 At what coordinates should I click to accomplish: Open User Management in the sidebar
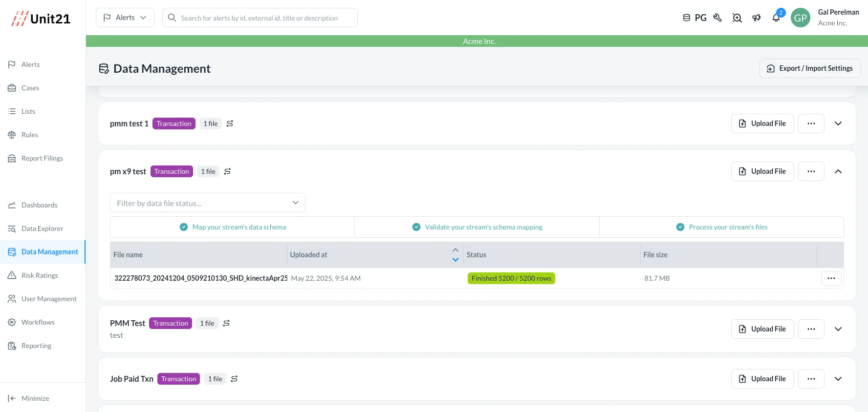[x=43, y=299]
